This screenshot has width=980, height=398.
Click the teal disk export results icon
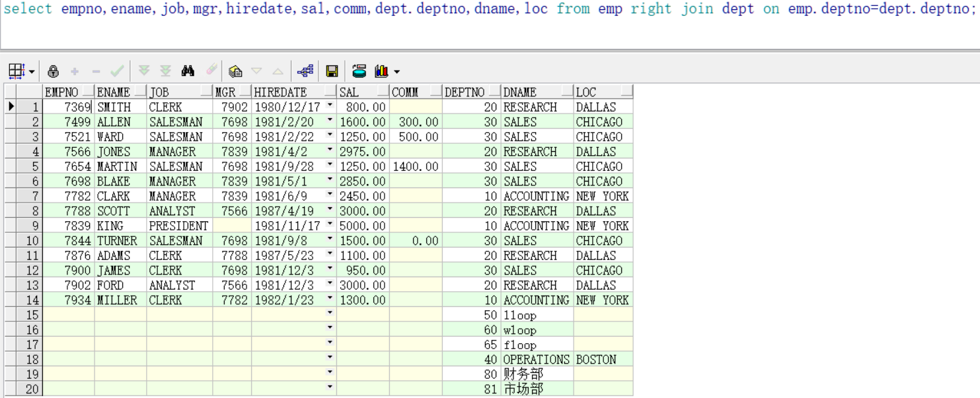point(359,71)
